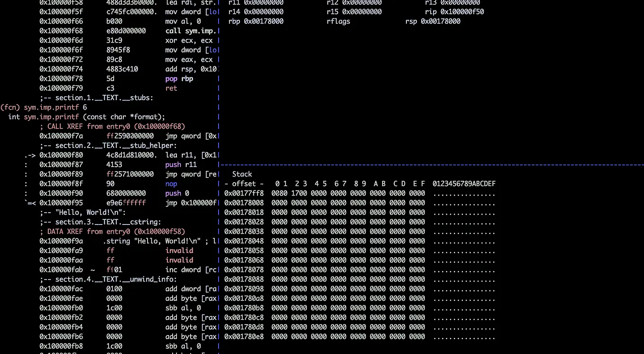Click the invalid instruction at 0x100000fa9
Screen dimensions: 644x354
point(179,251)
